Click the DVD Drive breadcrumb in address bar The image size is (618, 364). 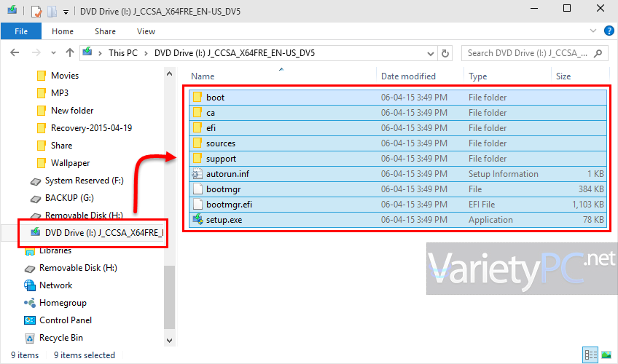point(235,52)
